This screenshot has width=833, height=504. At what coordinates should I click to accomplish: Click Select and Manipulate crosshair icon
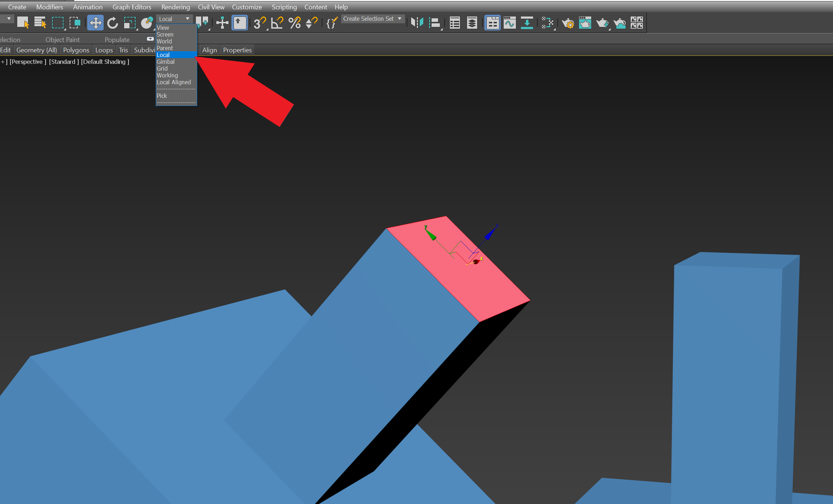[x=222, y=23]
